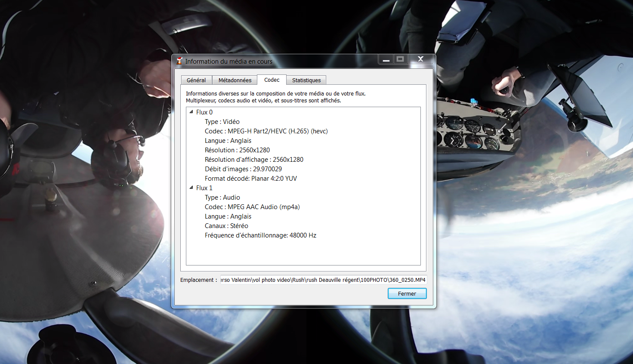Select the Flux 0 stream label
This screenshot has width=633, height=364.
coord(204,112)
